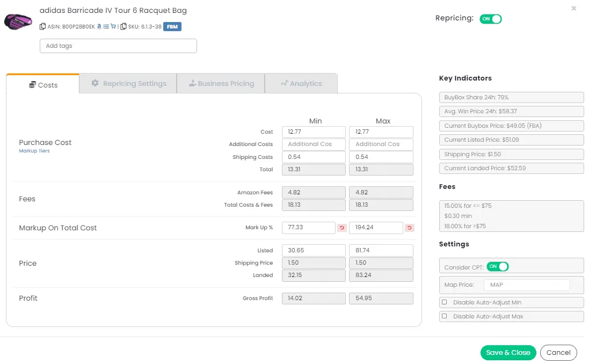Image resolution: width=589 pixels, height=364 pixels.
Task: Copy the ASIN with the copy icon
Action: pyautogui.click(x=43, y=26)
